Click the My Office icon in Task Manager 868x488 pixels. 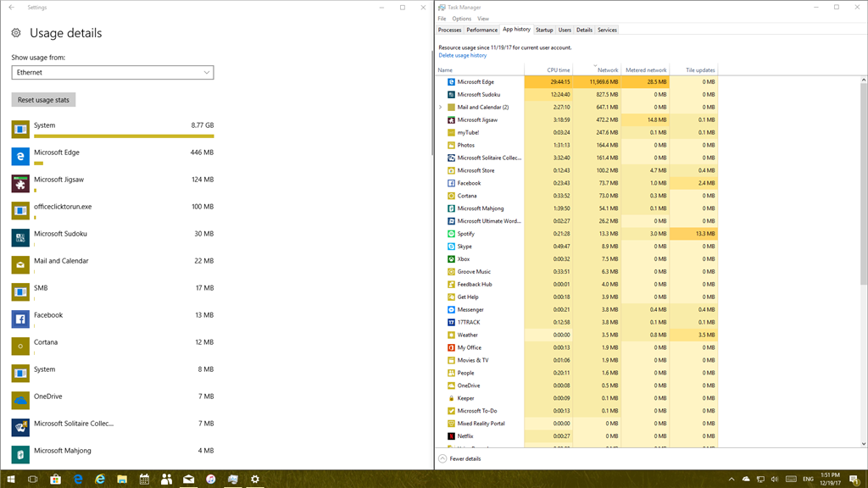(x=451, y=347)
